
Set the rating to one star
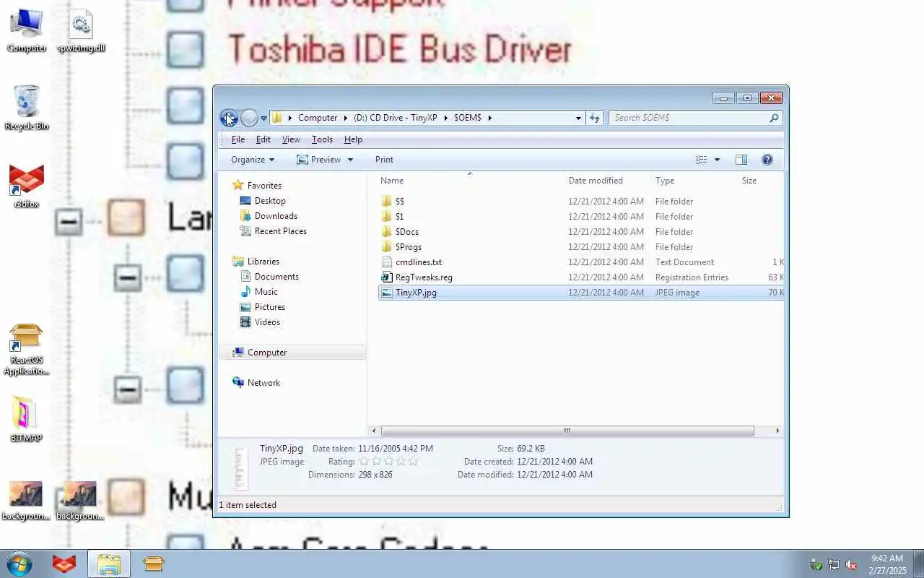point(364,461)
